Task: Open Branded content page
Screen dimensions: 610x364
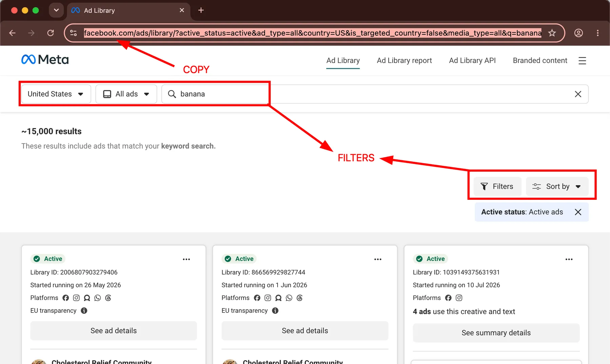Action: pos(540,61)
